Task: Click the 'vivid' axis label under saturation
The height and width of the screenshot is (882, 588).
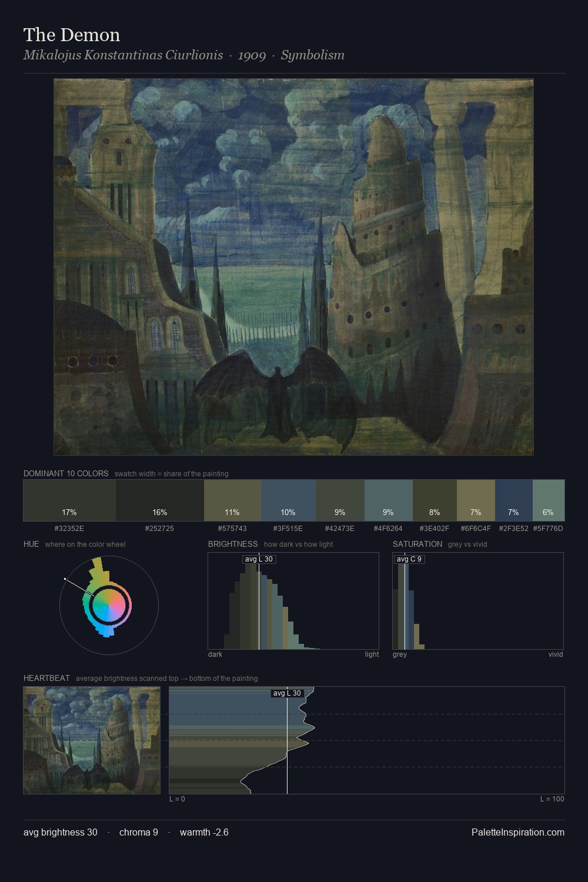Action: [556, 654]
